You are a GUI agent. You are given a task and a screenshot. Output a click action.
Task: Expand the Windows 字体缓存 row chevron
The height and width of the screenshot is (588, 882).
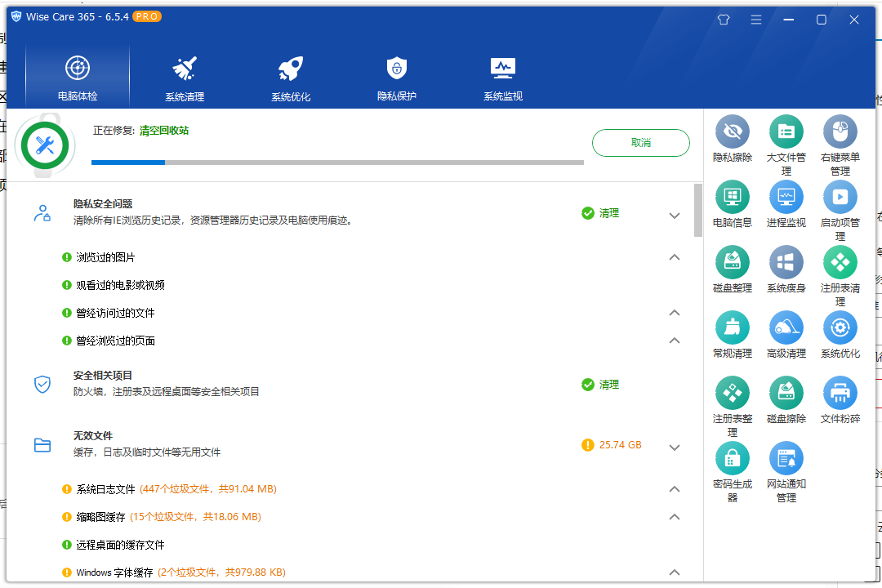click(675, 572)
